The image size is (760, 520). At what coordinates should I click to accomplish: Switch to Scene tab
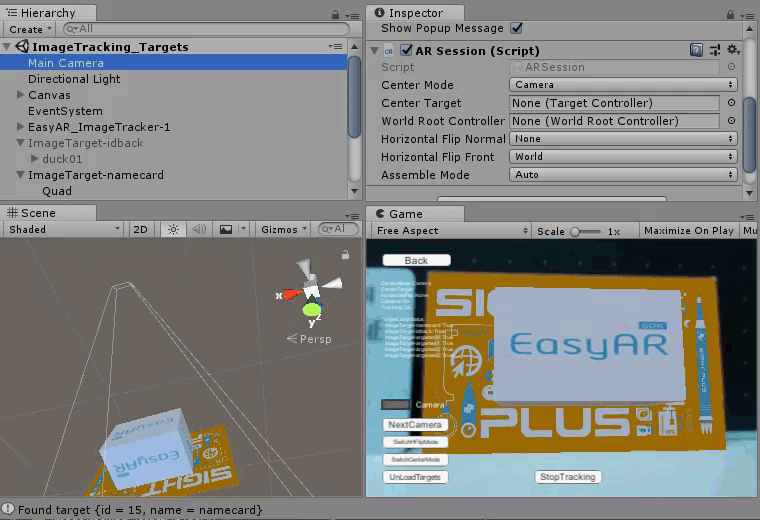[x=48, y=213]
